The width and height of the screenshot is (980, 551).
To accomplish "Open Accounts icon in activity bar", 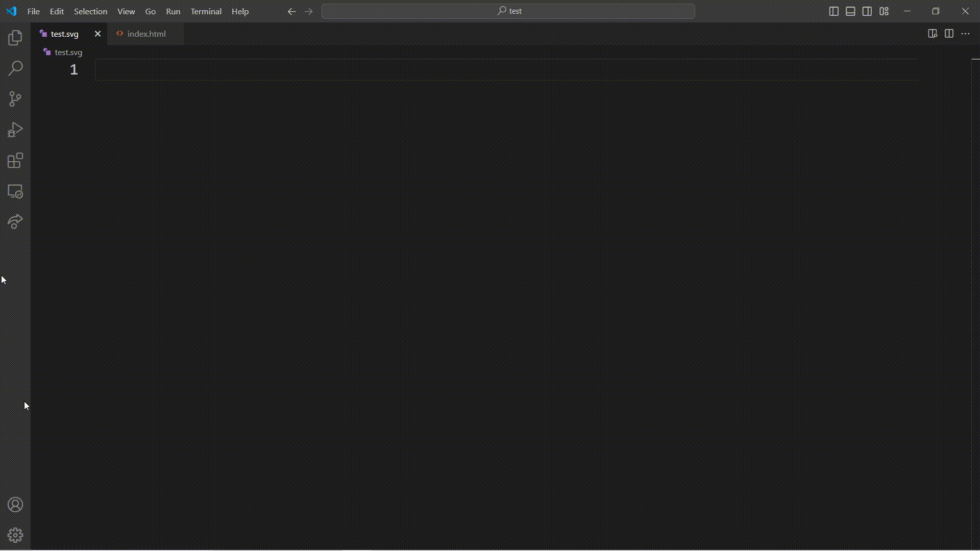I will click(15, 505).
